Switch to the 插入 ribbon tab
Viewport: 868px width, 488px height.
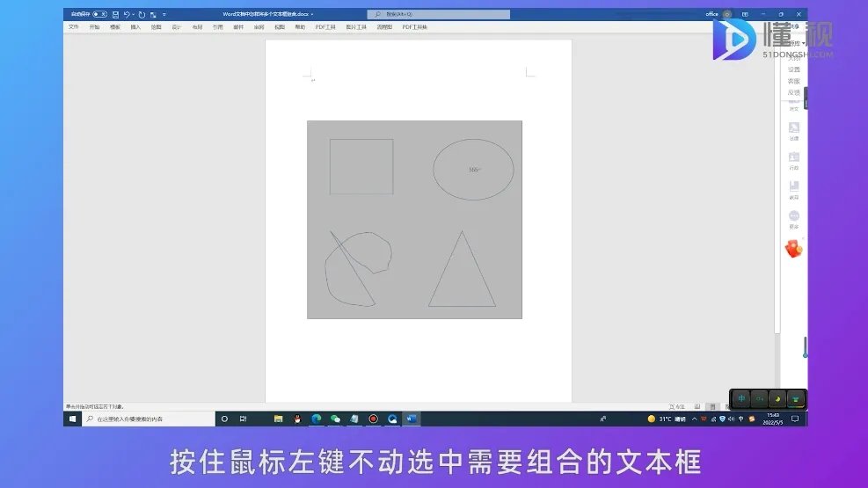click(x=135, y=26)
